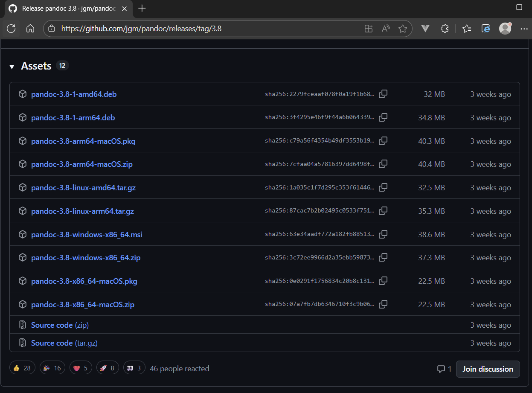Click the Assets heading text
This screenshot has height=393, width=532.
[36, 66]
